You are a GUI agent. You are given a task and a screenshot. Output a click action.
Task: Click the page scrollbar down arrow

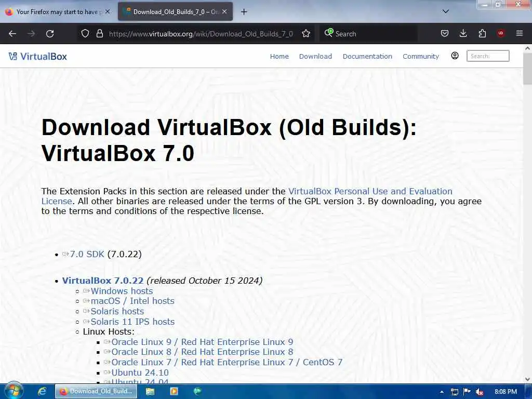pyautogui.click(x=528, y=379)
